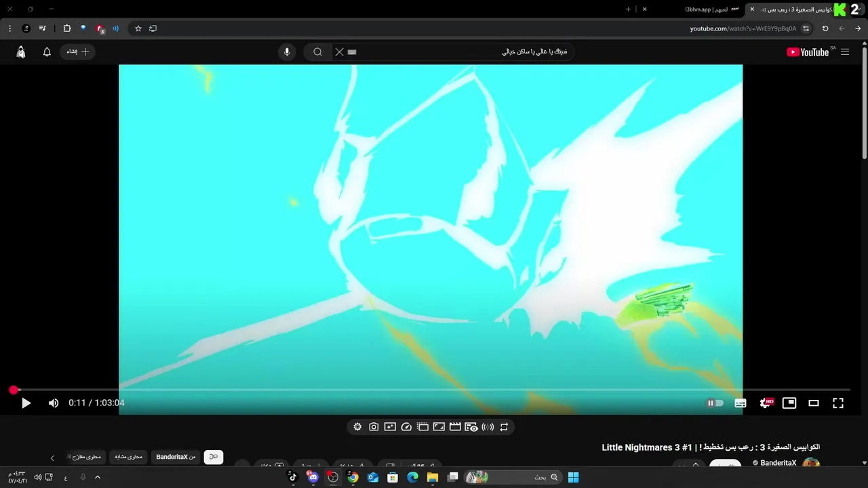Open the media control playlist icon
The width and height of the screenshot is (868, 488).
click(x=43, y=28)
